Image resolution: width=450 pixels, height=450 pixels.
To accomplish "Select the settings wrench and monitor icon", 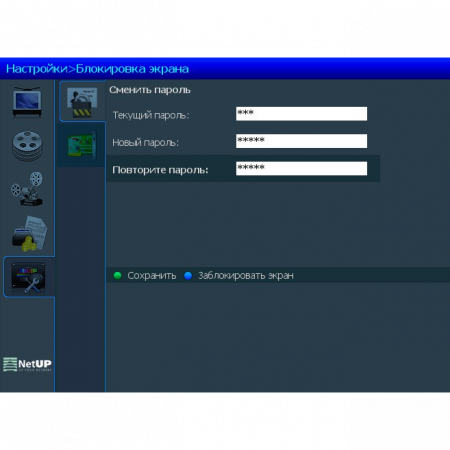I will click(x=28, y=278).
